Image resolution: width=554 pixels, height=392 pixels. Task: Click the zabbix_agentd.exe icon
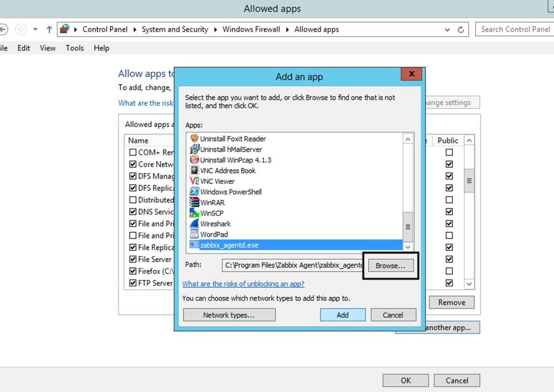194,244
